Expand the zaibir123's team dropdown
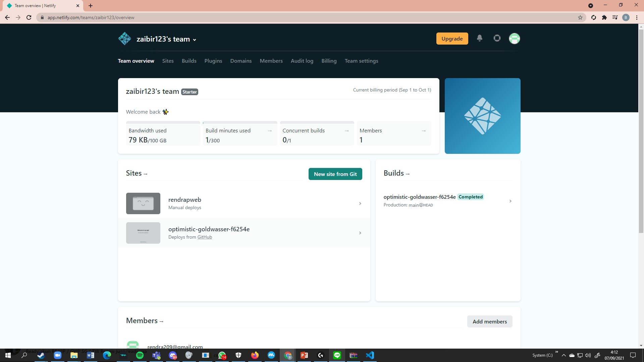The image size is (644, 362). click(195, 40)
